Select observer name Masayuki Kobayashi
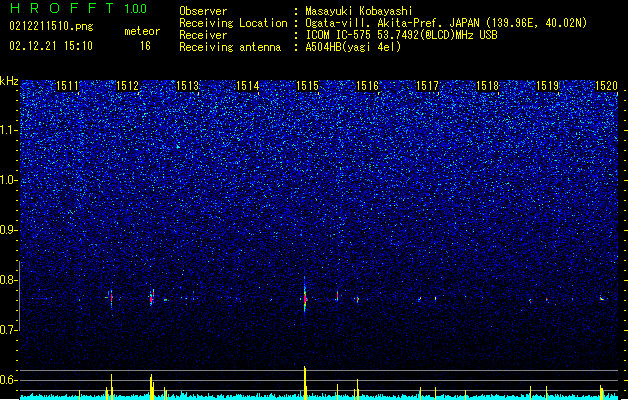629x400 pixels. click(359, 11)
